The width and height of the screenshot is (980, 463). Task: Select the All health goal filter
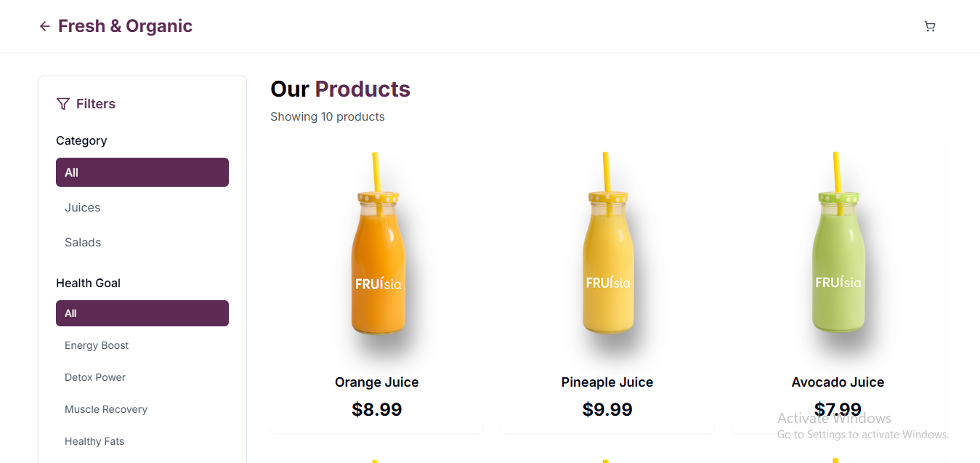(142, 313)
